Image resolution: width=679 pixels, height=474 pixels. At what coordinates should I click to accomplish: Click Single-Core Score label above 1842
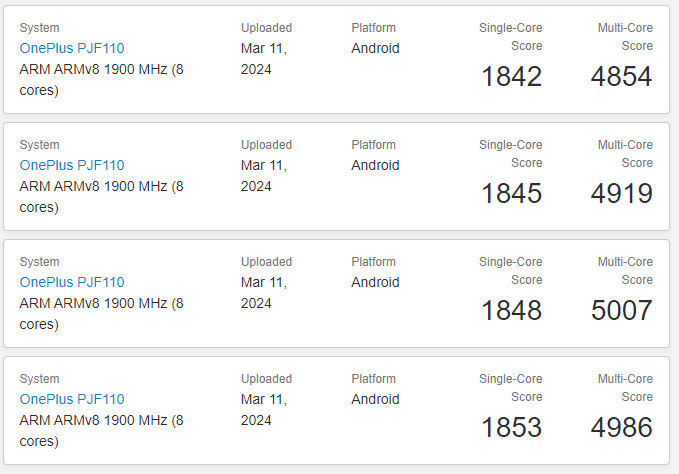(511, 37)
